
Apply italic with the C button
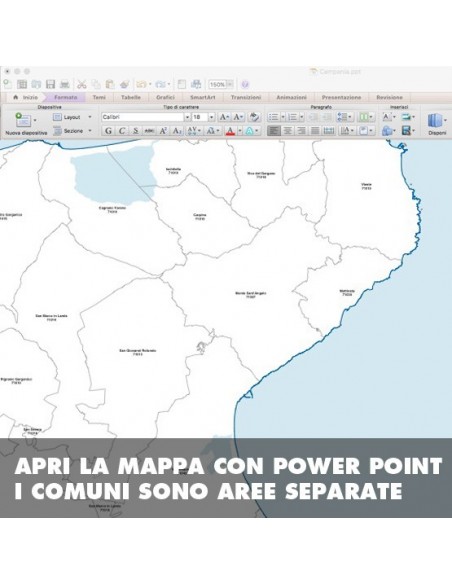(122, 131)
